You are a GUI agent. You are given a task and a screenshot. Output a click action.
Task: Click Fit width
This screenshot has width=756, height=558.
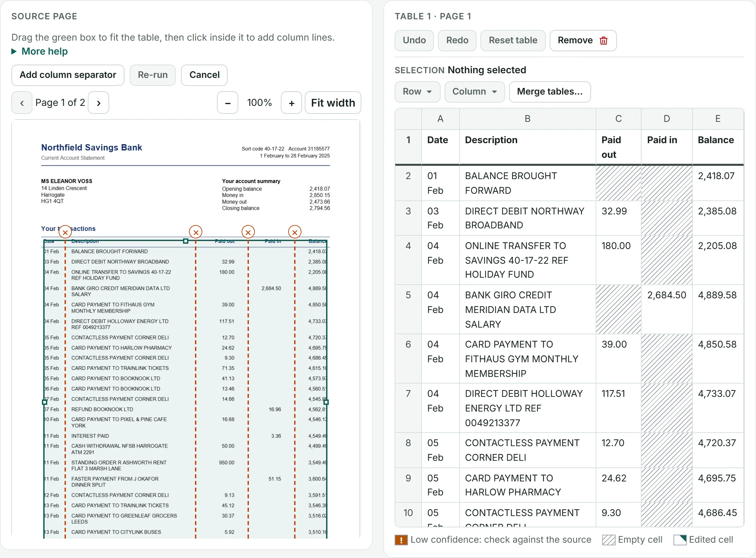(x=333, y=103)
